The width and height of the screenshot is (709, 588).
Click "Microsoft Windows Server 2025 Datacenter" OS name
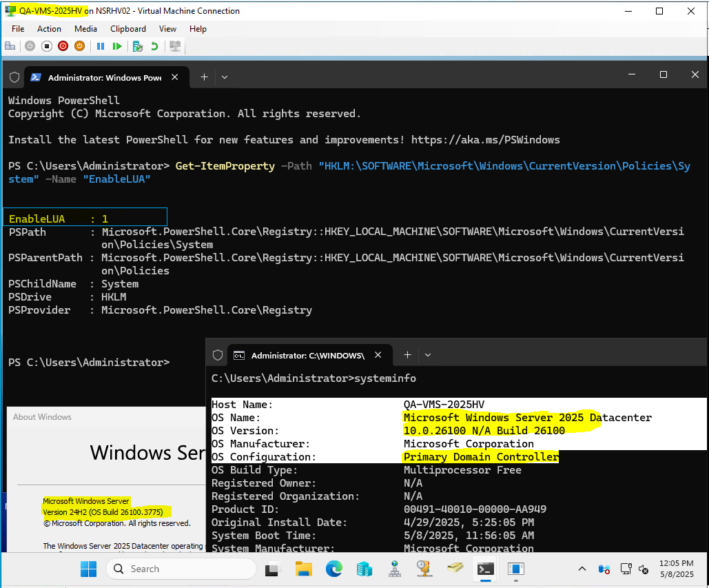click(528, 418)
